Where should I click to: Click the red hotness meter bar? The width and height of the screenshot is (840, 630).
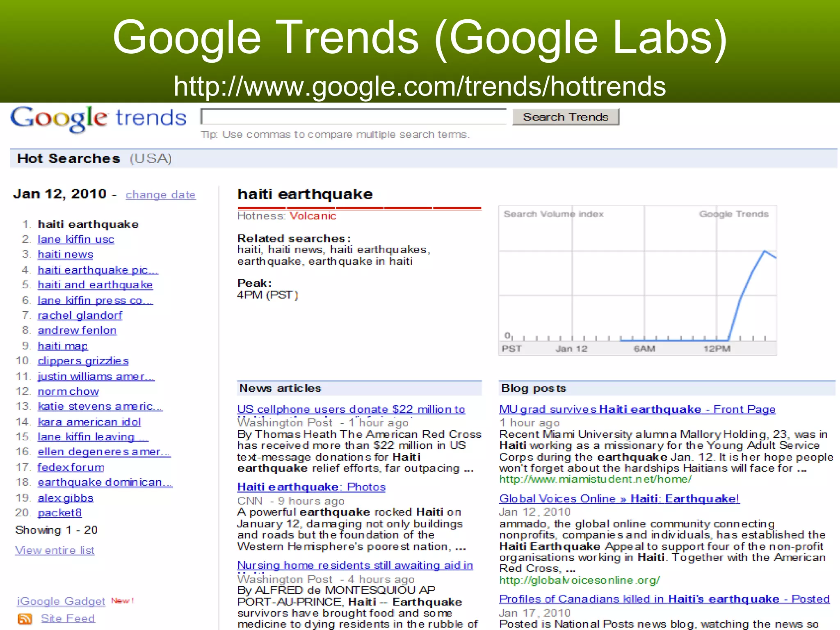[359, 208]
